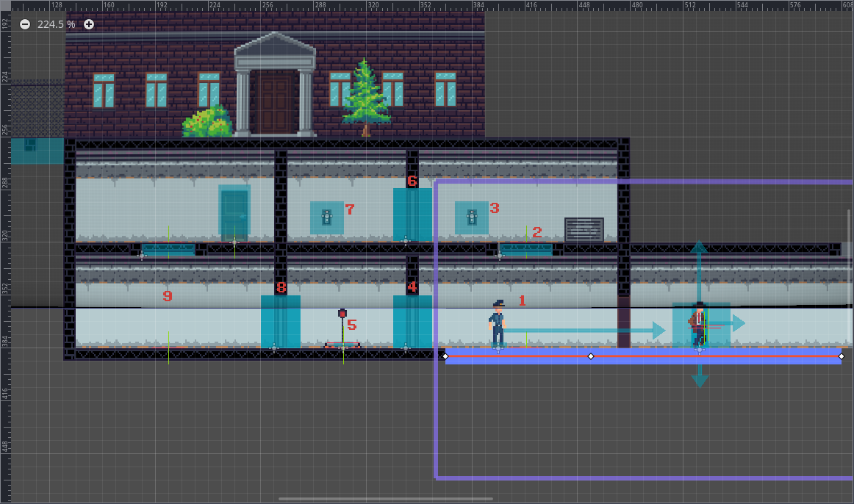Select the pine tree in front of building
This screenshot has height=504, width=854.
[x=365, y=96]
